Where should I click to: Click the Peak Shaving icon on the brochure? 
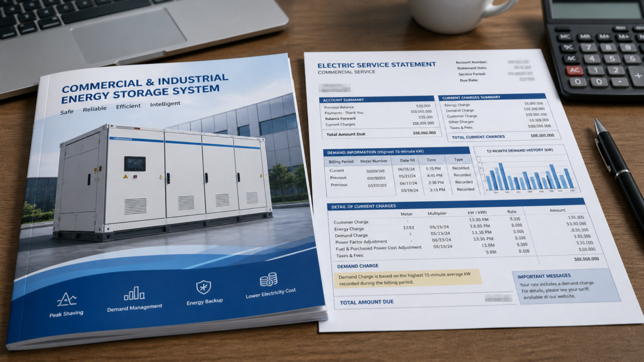(67, 299)
